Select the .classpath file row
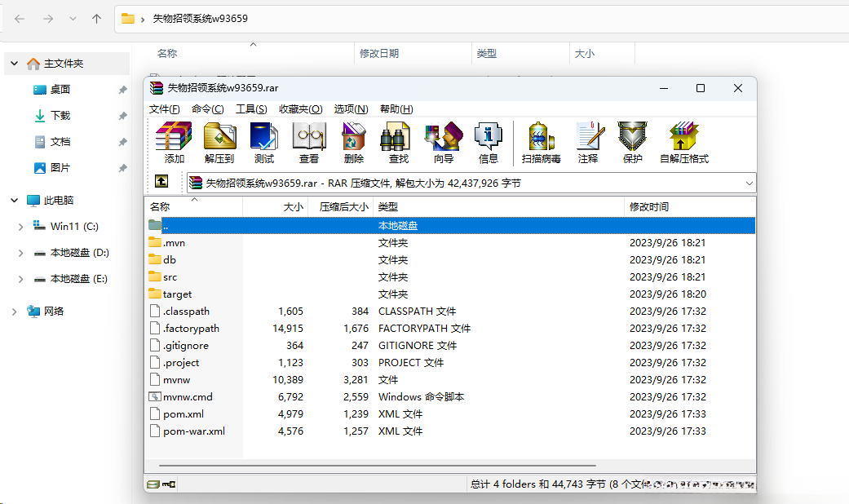The width and height of the screenshot is (849, 504). point(450,312)
